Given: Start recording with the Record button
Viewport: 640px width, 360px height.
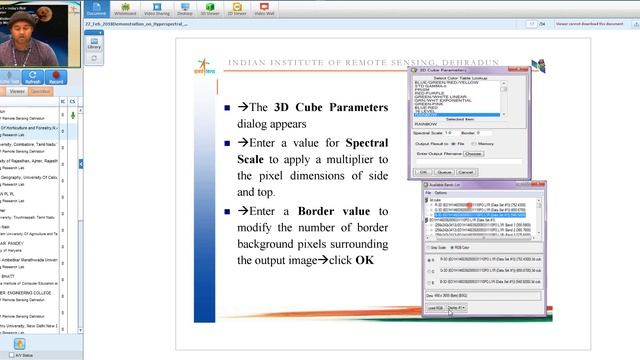Looking at the screenshot, I should pyautogui.click(x=56, y=77).
